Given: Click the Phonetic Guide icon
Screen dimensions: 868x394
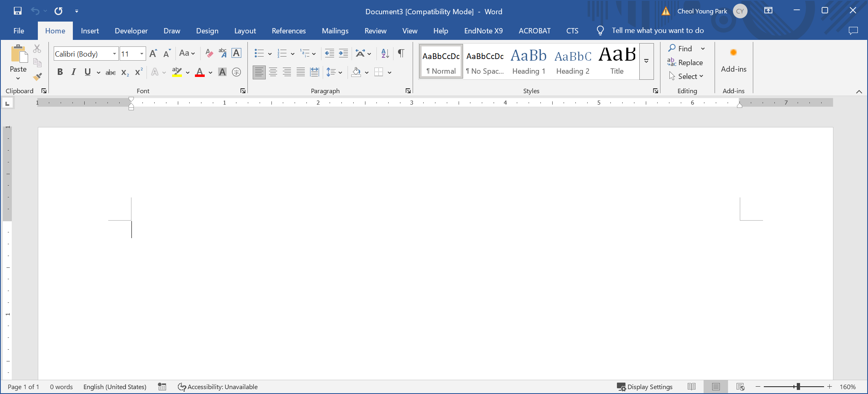Looking at the screenshot, I should 223,53.
